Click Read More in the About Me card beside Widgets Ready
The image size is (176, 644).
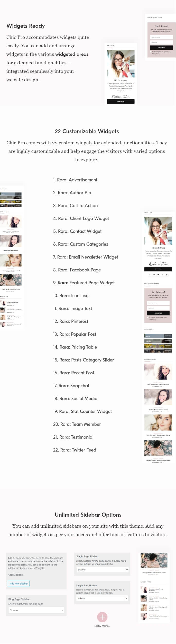121,101
